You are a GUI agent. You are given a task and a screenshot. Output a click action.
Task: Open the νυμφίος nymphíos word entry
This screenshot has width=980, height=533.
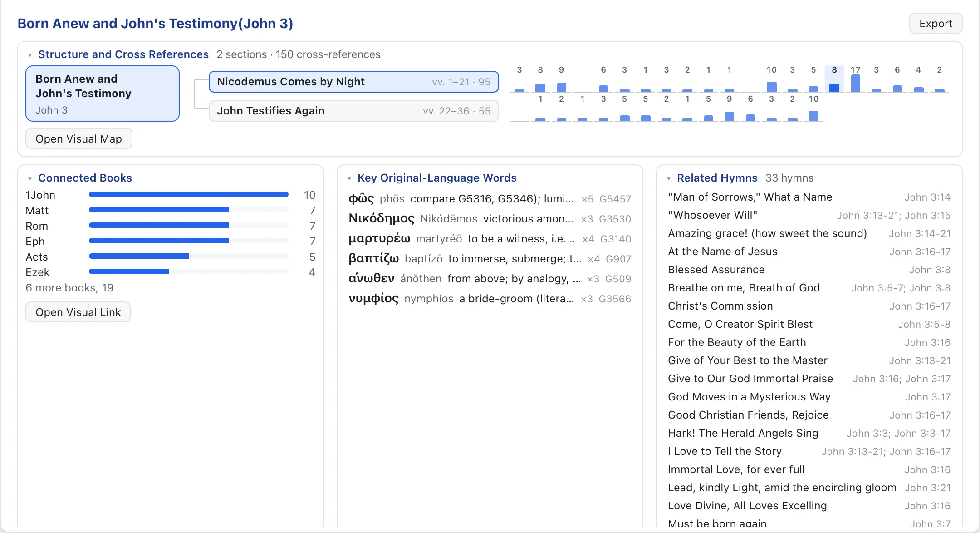coord(490,298)
